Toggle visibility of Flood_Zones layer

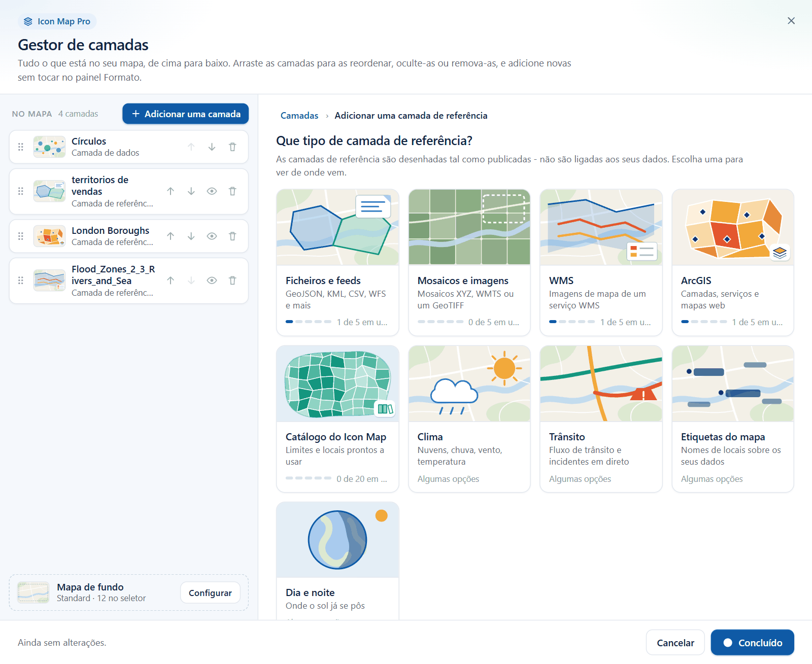212,281
